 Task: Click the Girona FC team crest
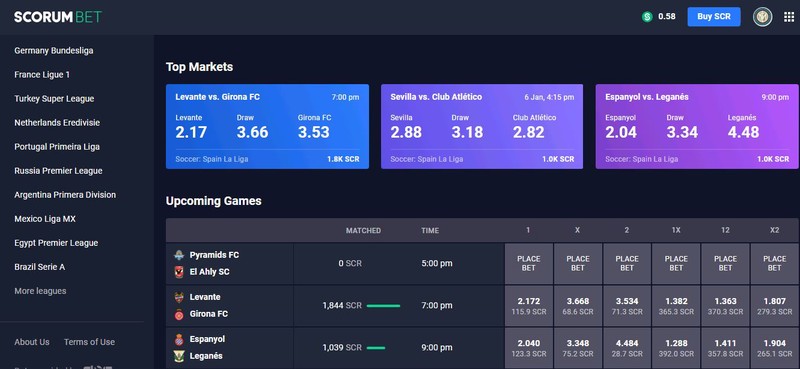(x=179, y=314)
